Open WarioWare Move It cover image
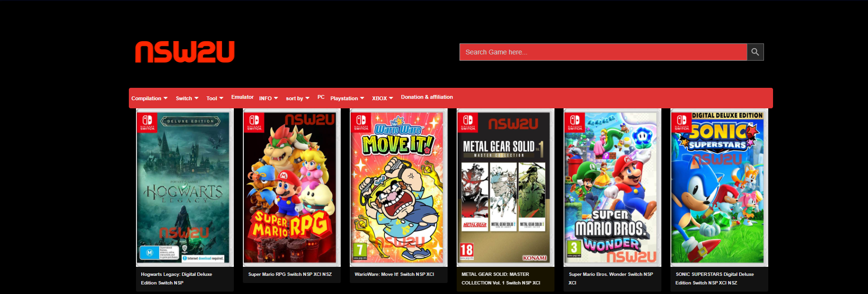 398,188
